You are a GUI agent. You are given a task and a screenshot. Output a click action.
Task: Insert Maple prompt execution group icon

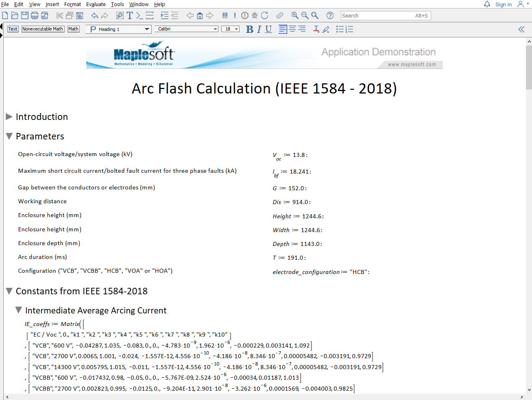140,15
